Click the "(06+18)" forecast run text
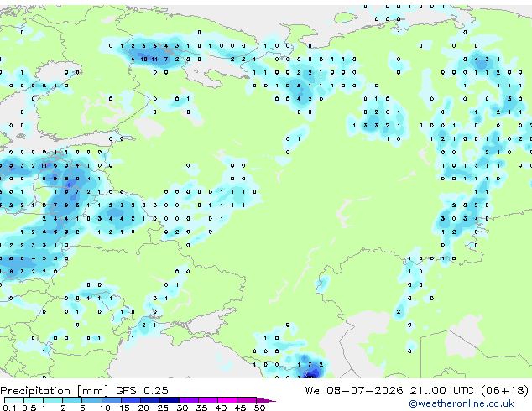The height and width of the screenshot is (411, 532). point(504,391)
